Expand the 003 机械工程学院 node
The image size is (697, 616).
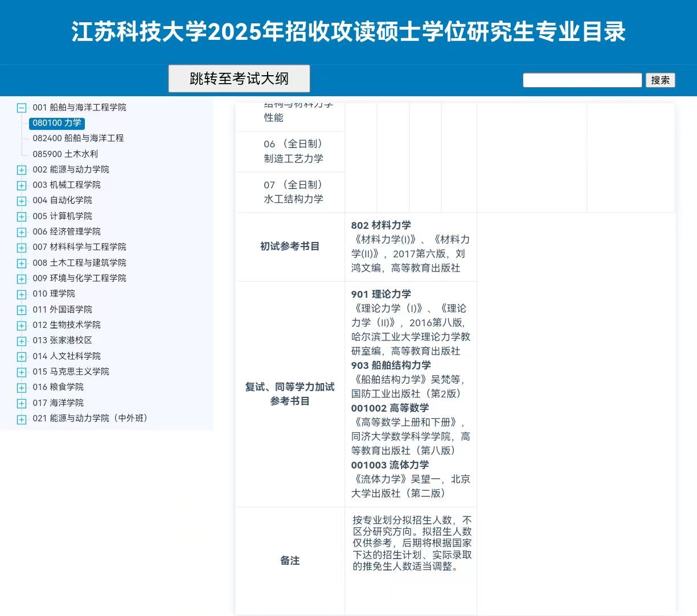[x=22, y=185]
